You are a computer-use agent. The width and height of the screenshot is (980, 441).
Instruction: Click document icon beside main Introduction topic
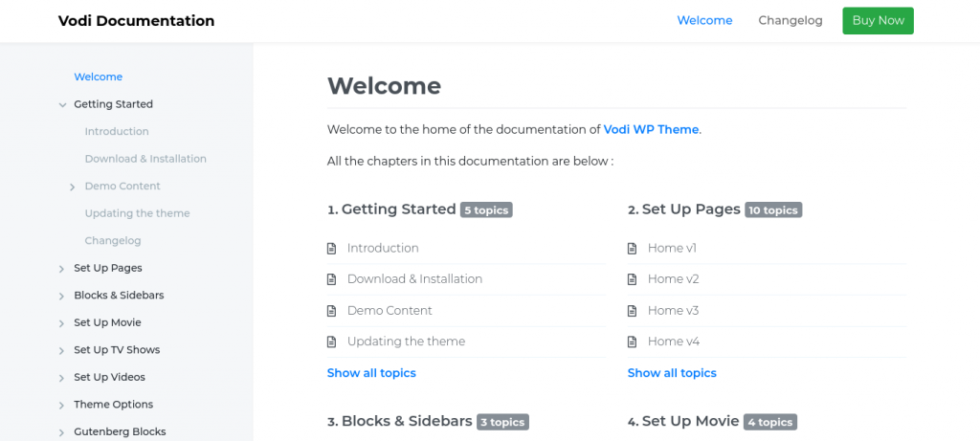tap(332, 249)
